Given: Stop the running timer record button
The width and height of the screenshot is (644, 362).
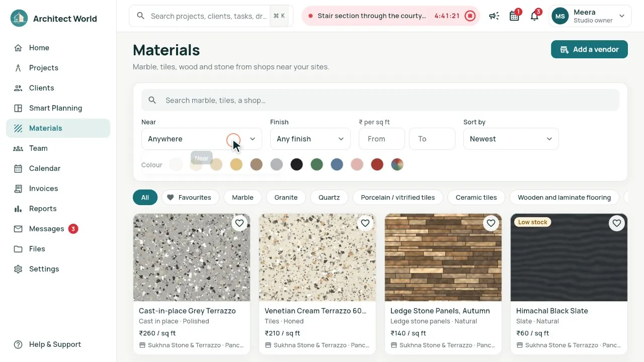Looking at the screenshot, I should (470, 16).
